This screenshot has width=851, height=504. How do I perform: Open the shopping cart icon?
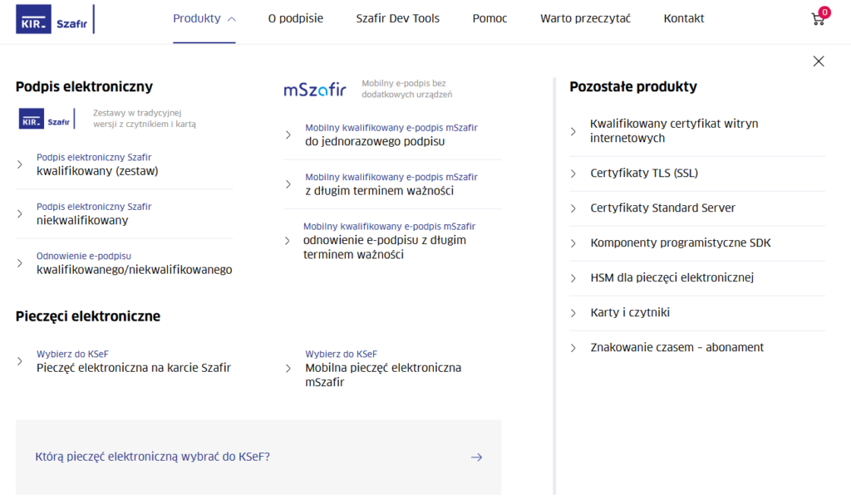coord(818,19)
